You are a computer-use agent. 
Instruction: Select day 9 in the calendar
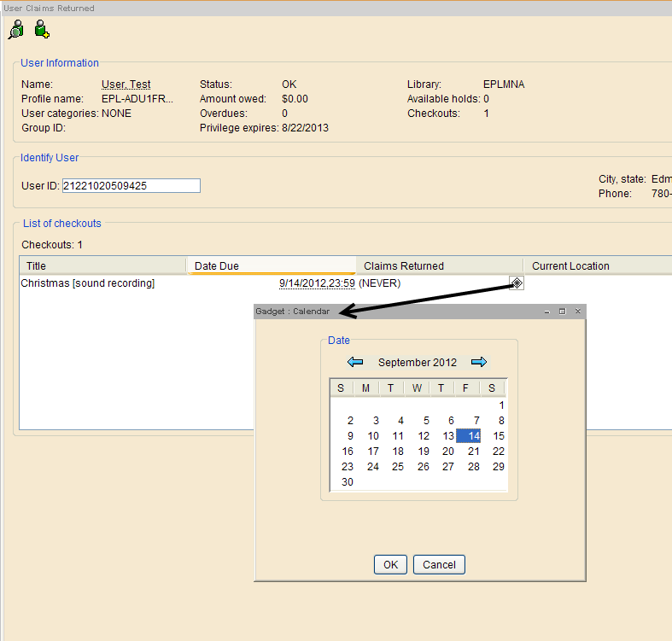coord(342,436)
